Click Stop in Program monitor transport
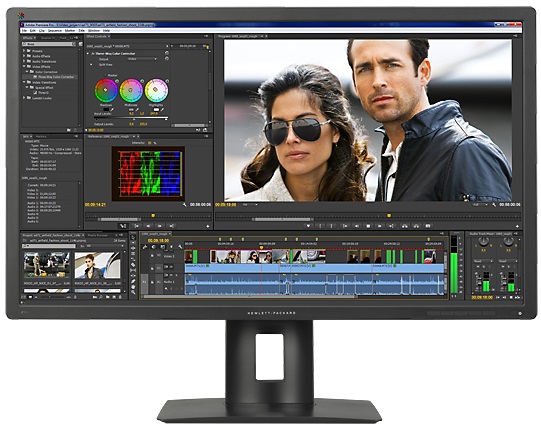This screenshot has width=541, height=430. point(368,226)
